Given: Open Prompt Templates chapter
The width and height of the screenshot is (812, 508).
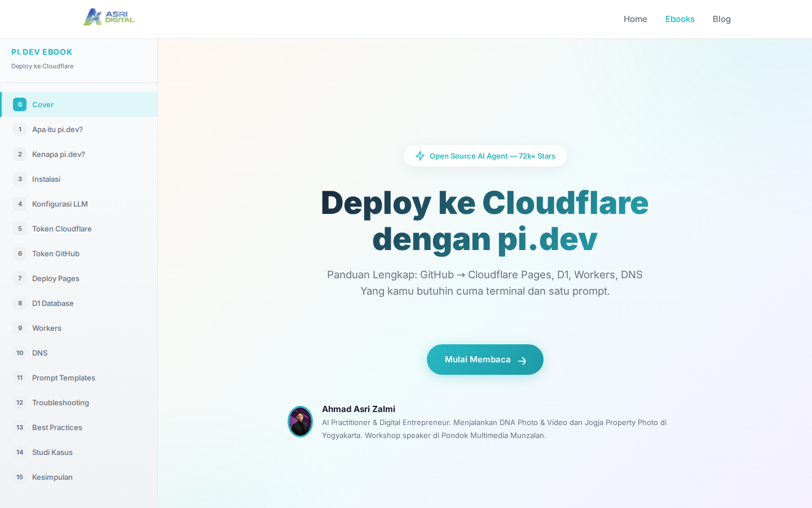Looking at the screenshot, I should (79, 378).
